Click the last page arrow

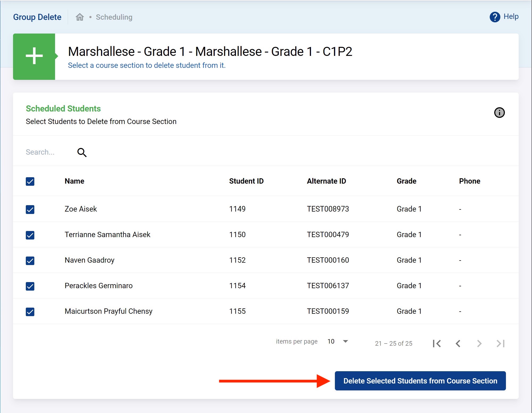(x=500, y=344)
